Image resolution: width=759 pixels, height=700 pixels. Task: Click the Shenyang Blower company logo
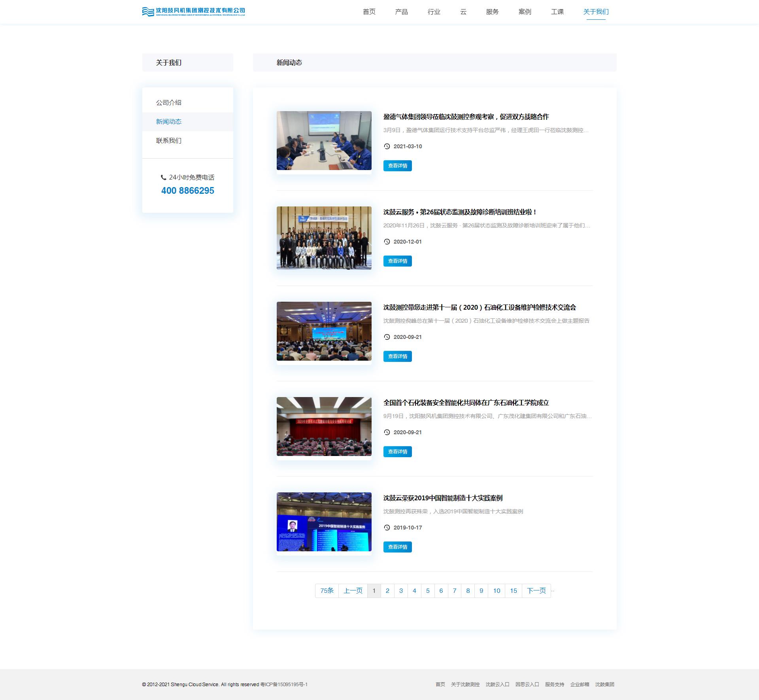193,11
